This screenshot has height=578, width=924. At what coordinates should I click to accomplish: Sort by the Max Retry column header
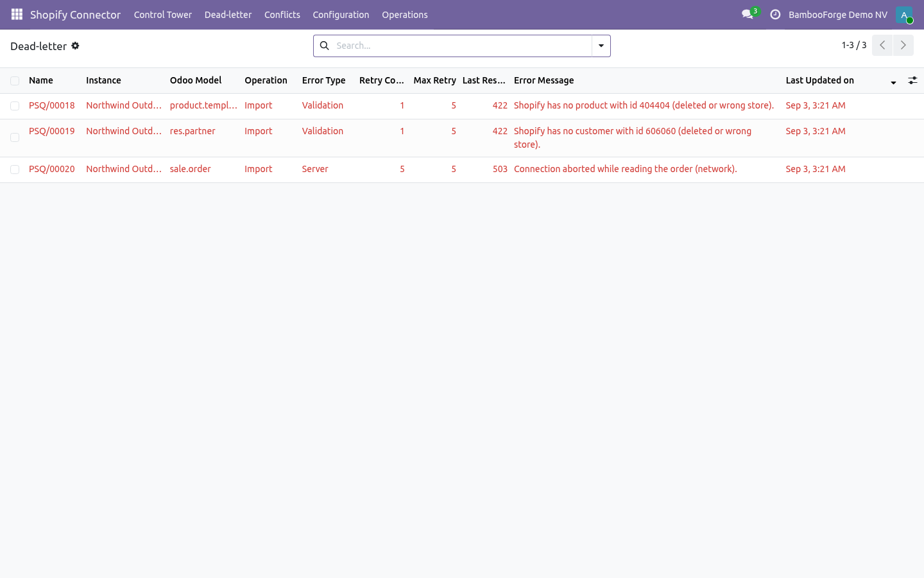[x=434, y=80]
